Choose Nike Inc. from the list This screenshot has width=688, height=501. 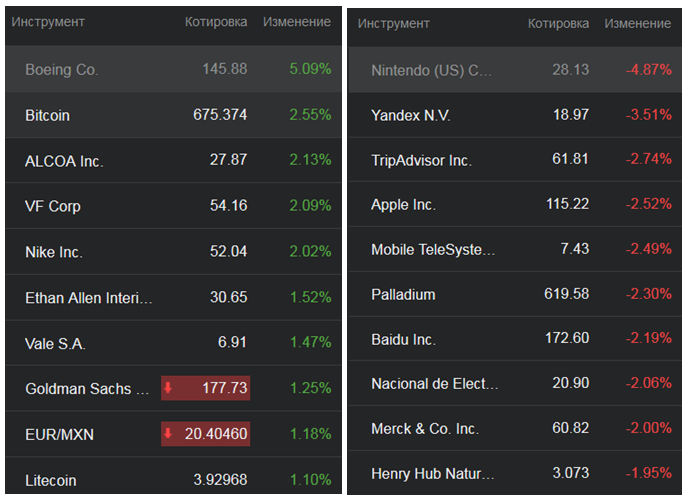[x=53, y=252]
